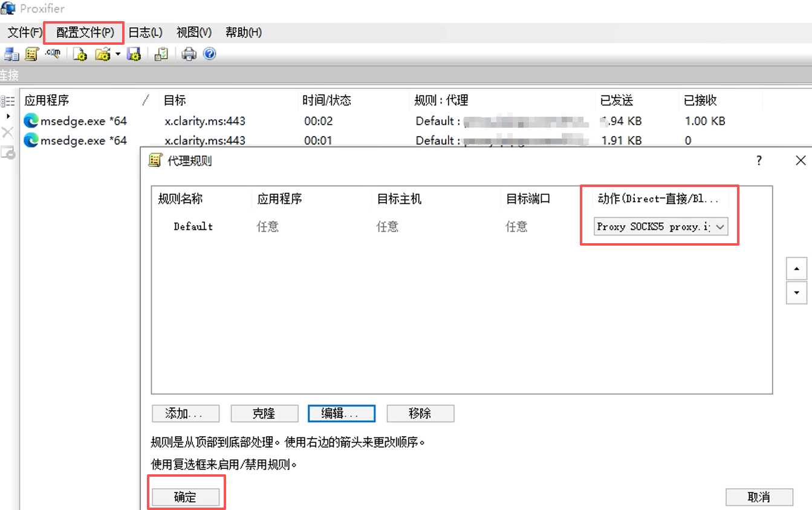Image resolution: width=812 pixels, height=510 pixels.
Task: Click the list view icon in left sidebar
Action: (8, 101)
